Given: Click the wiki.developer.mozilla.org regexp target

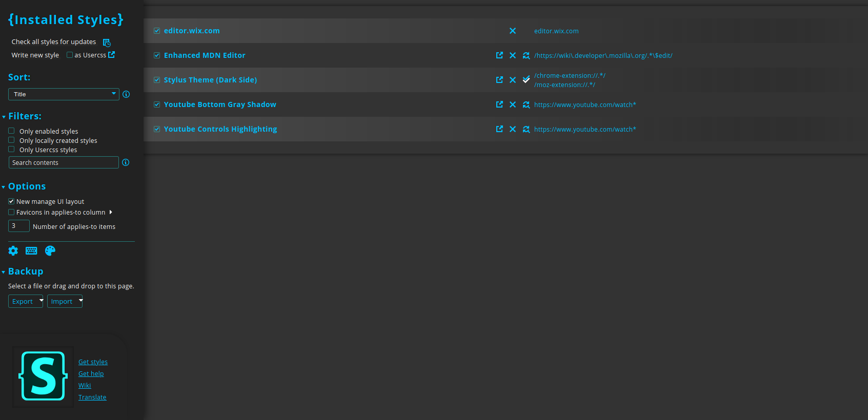Looking at the screenshot, I should point(603,55).
